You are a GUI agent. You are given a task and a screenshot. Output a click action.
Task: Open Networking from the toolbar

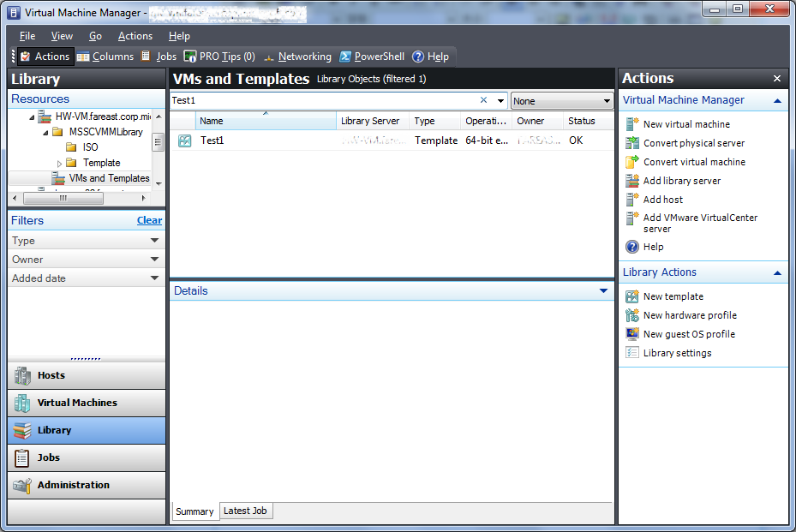(297, 57)
